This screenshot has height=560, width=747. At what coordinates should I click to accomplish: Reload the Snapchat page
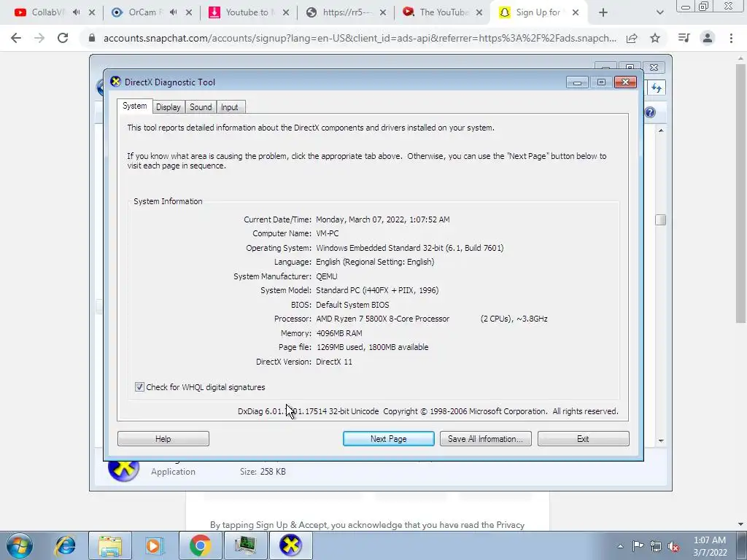pos(63,38)
